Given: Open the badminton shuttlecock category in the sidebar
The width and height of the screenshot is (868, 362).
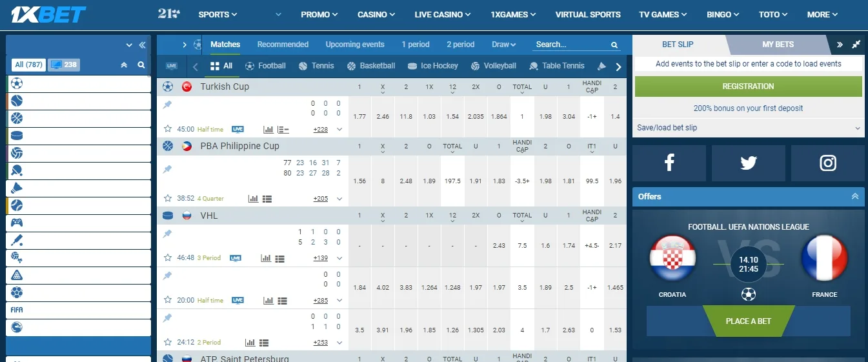Looking at the screenshot, I should click(17, 188).
